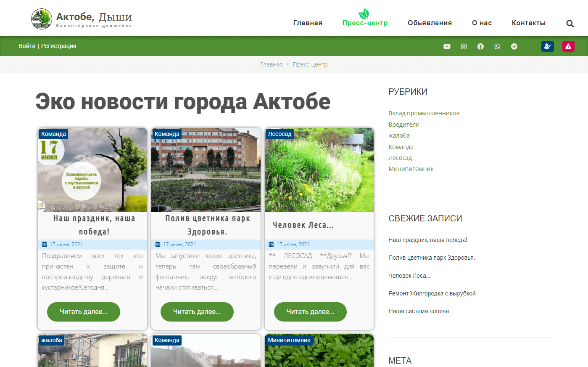
Task: Open the Объявления menu item
Action: click(430, 23)
